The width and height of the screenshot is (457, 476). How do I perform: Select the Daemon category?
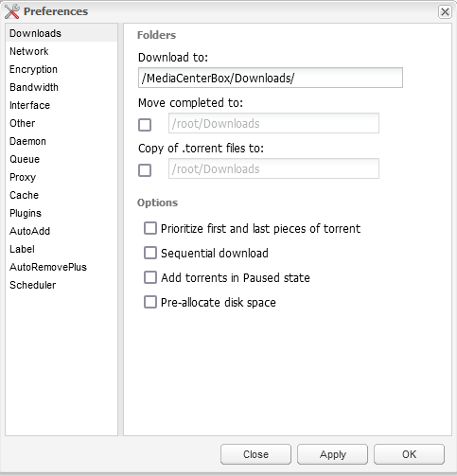point(27,141)
